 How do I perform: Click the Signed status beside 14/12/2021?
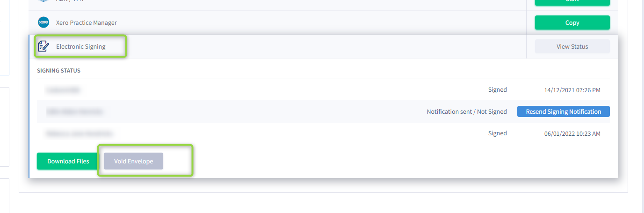[498, 89]
